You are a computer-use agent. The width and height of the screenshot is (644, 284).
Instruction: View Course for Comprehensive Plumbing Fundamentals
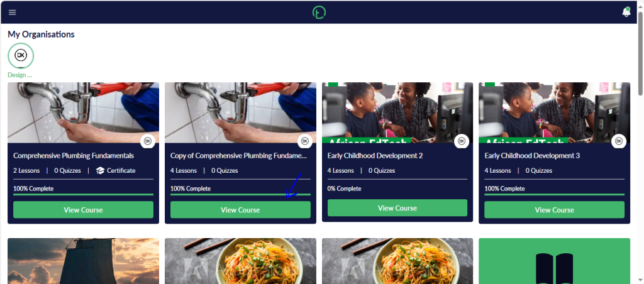(x=84, y=210)
